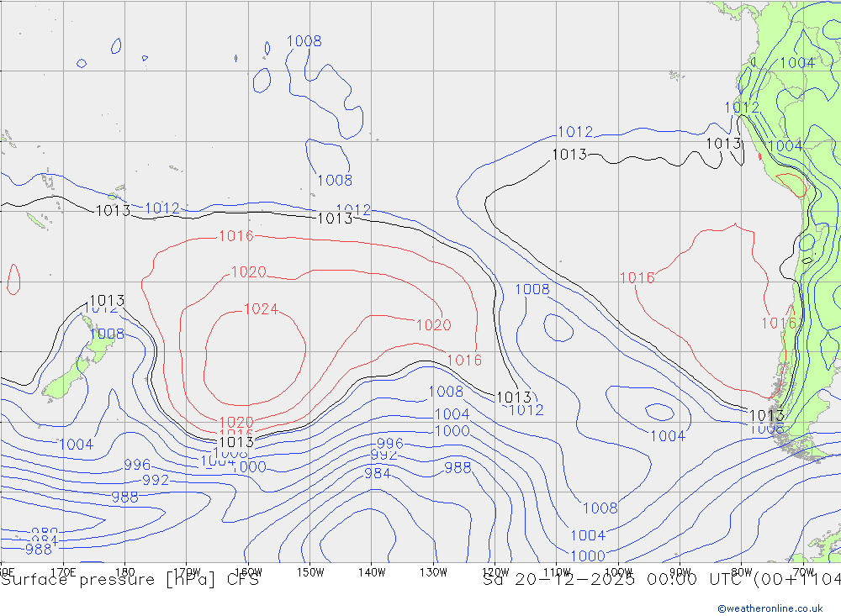Click the 1012 label near the Ecuador coast
Viewport: 841px width, 616px height.
tap(742, 108)
